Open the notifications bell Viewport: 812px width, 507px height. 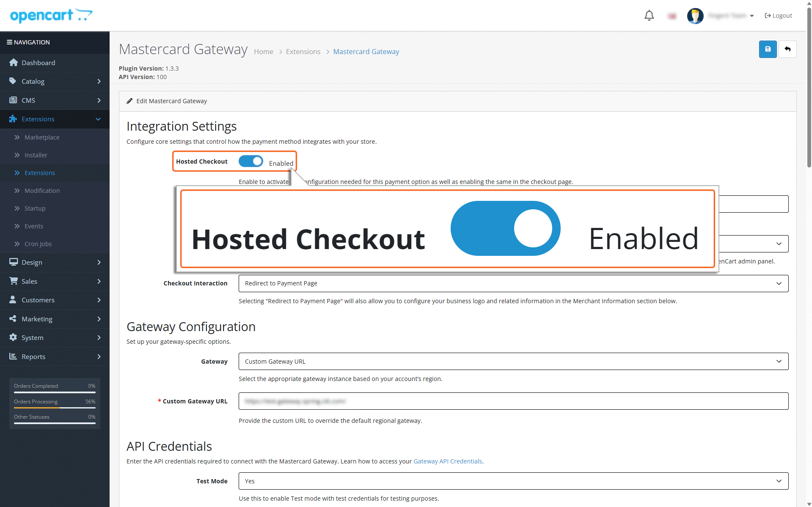coord(649,16)
